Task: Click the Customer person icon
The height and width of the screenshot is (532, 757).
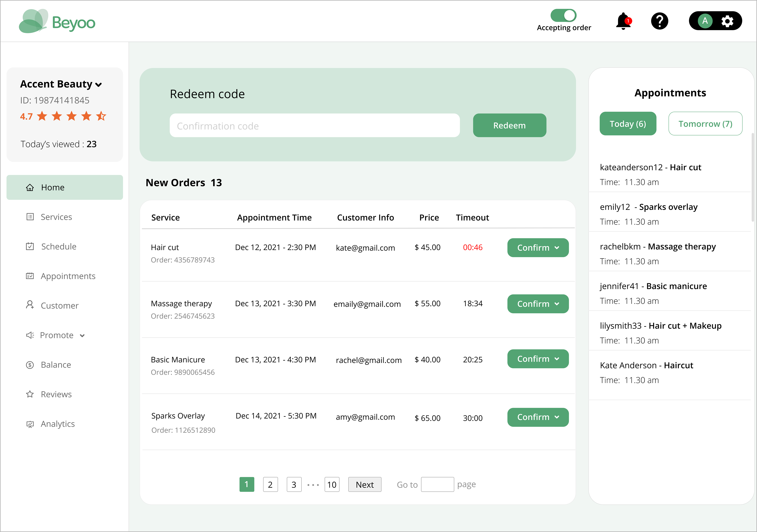Action: click(x=30, y=305)
